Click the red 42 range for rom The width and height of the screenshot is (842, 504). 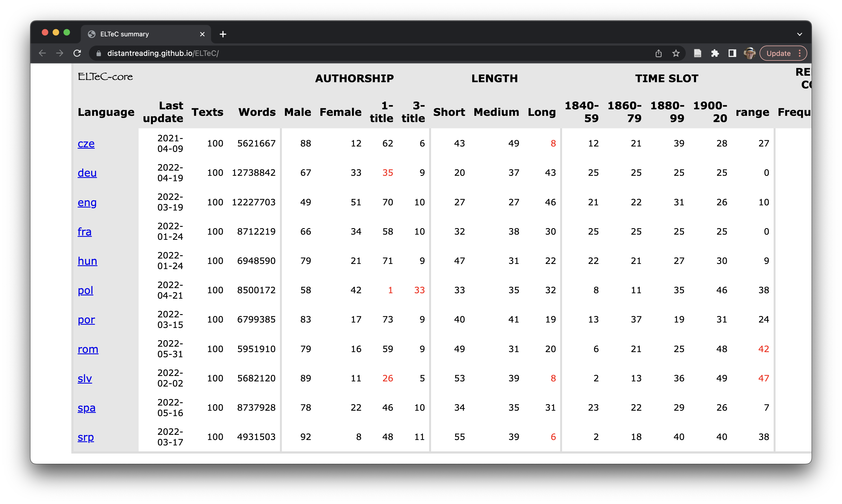pyautogui.click(x=764, y=349)
